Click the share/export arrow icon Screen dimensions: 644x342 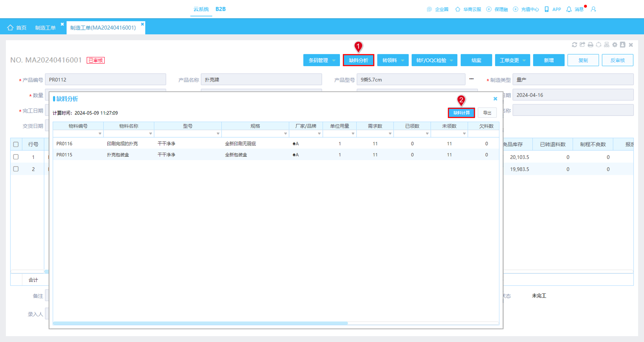582,45
